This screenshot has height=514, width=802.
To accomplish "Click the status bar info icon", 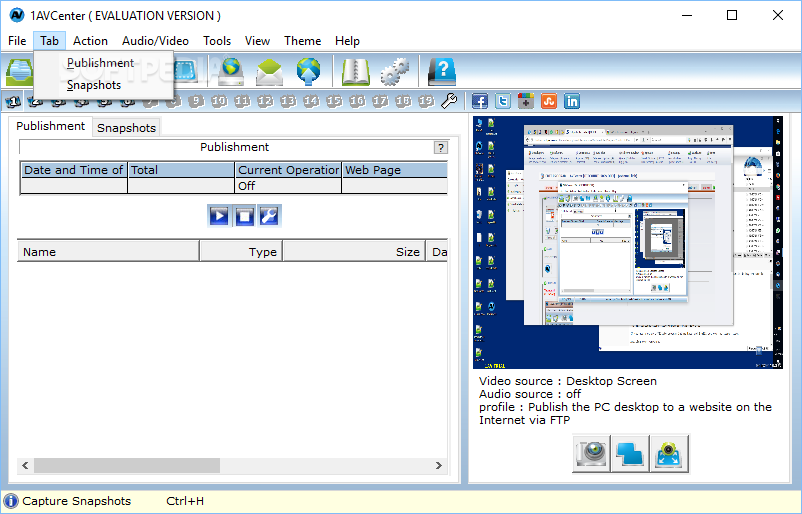I will click(11, 502).
